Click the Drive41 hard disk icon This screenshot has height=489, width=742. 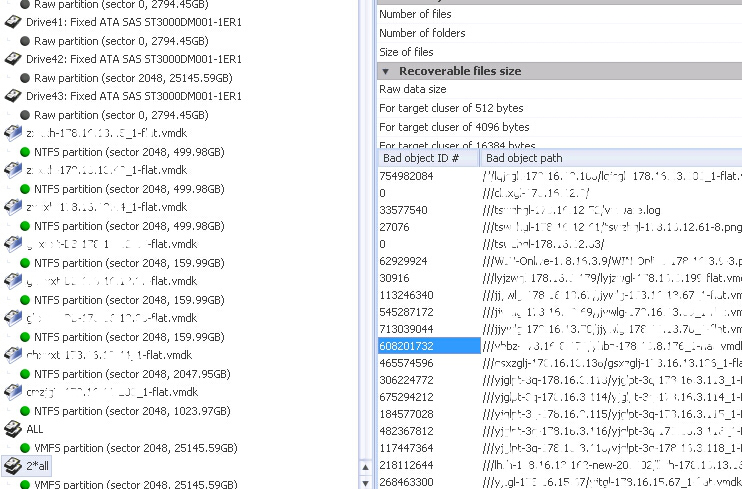coord(13,22)
